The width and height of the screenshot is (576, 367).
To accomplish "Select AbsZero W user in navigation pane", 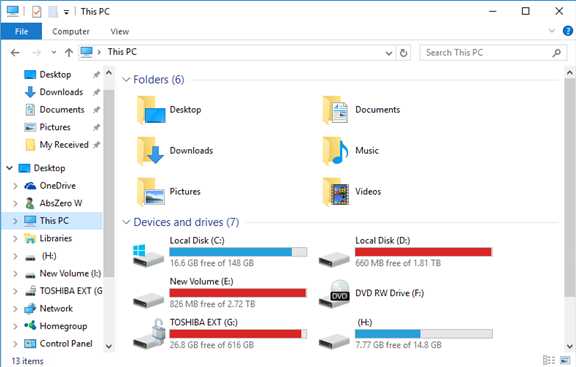I will (x=61, y=203).
